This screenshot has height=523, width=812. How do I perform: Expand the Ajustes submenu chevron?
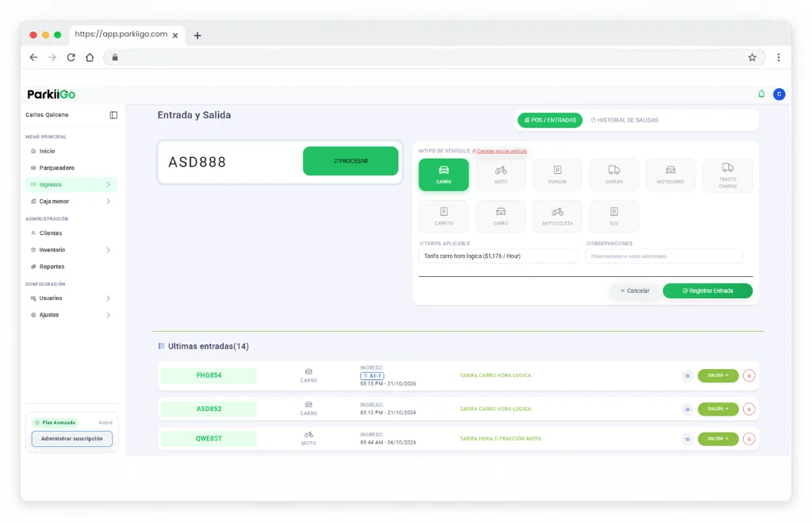click(x=108, y=315)
